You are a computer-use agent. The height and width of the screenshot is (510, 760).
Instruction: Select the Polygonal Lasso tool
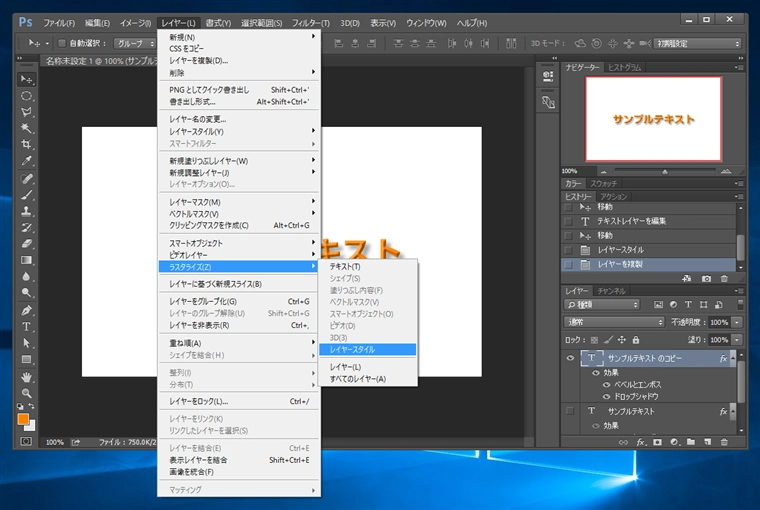point(26,112)
